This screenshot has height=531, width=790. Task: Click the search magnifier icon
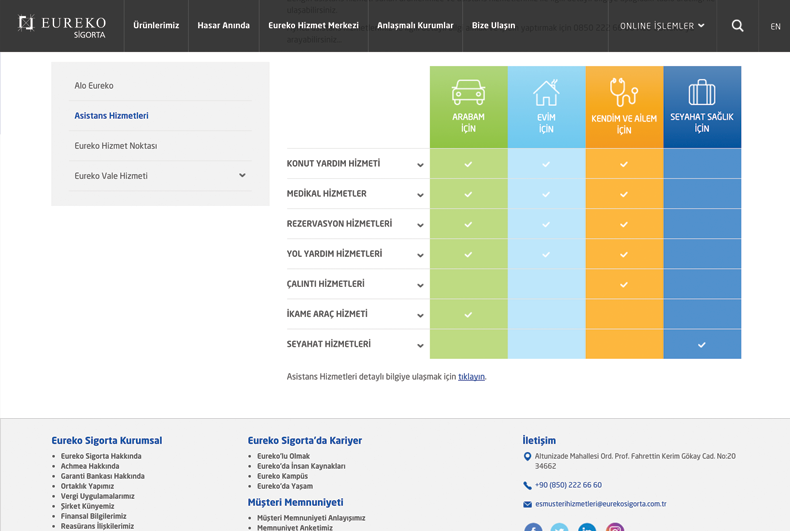click(x=737, y=26)
